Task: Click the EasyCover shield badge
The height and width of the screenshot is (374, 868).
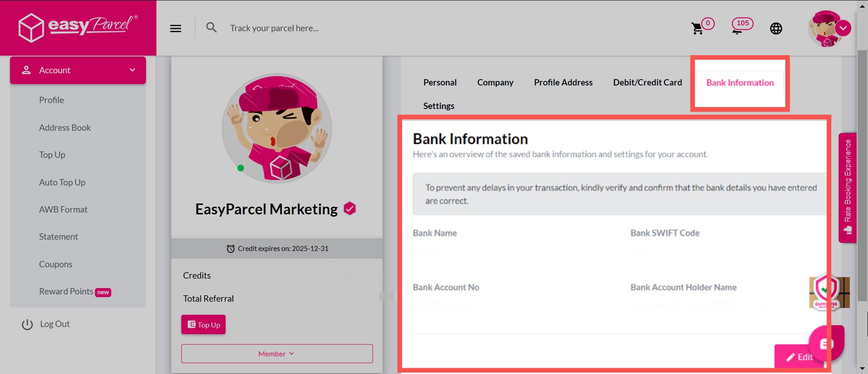Action: click(828, 293)
